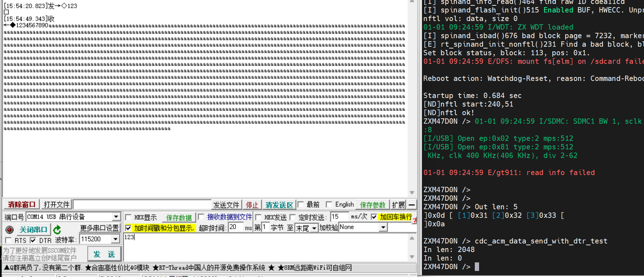The width and height of the screenshot is (644, 277).
Task: Toggle the English language checkbox
Action: (x=329, y=205)
